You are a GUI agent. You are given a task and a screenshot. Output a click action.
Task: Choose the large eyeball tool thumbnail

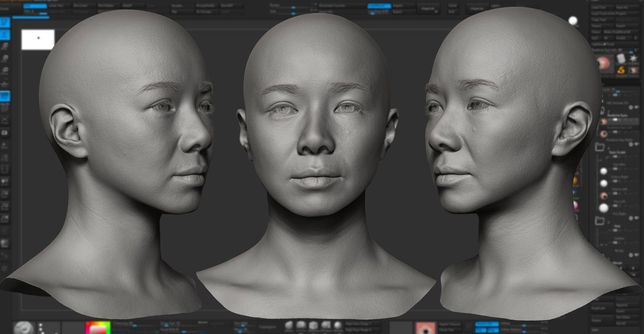pyautogui.click(x=603, y=64)
